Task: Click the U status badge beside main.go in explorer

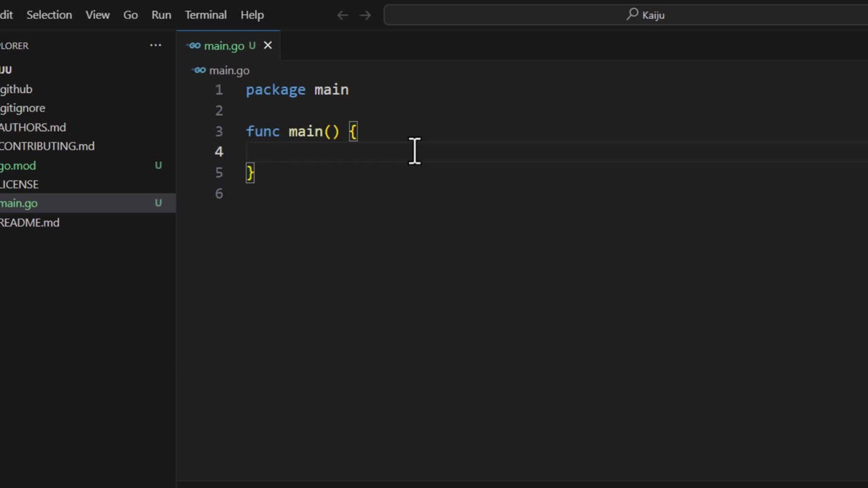Action: (x=158, y=203)
